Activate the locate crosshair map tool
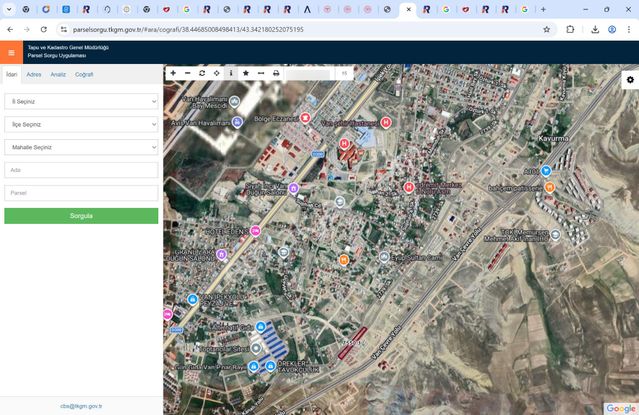This screenshot has height=415, width=639. 217,74
